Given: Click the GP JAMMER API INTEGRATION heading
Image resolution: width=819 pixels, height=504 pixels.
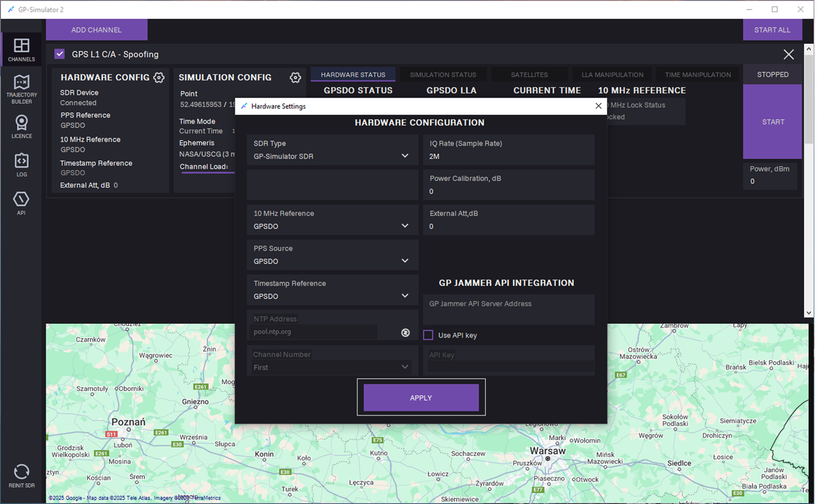Looking at the screenshot, I should click(x=507, y=283).
